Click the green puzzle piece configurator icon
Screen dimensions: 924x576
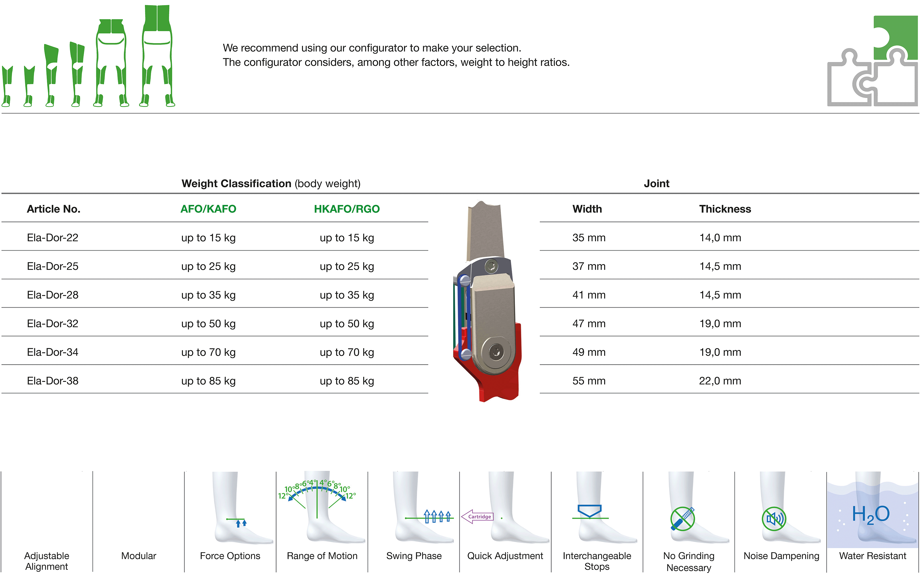pos(872,61)
